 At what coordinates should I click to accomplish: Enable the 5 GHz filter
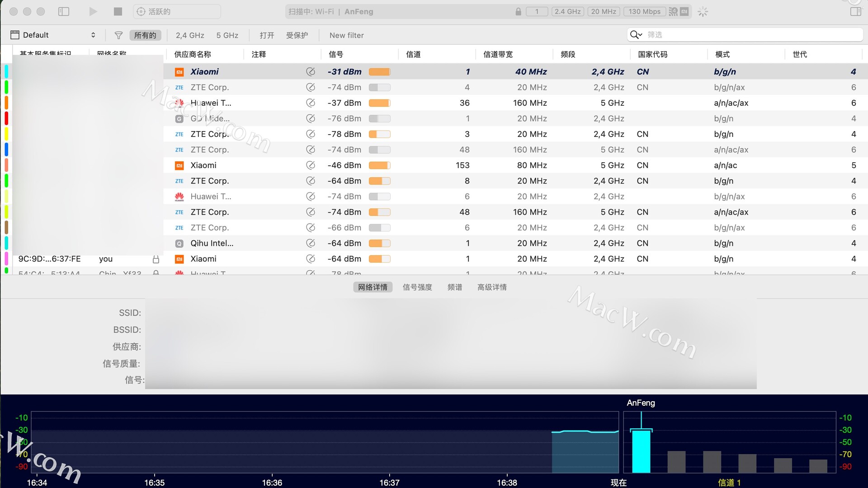tap(227, 35)
